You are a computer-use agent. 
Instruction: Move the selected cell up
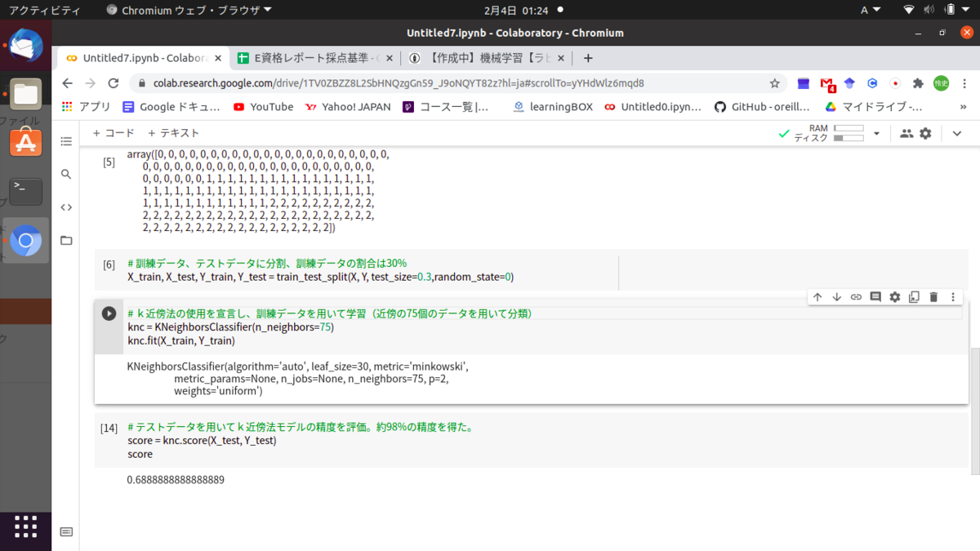[x=817, y=297]
